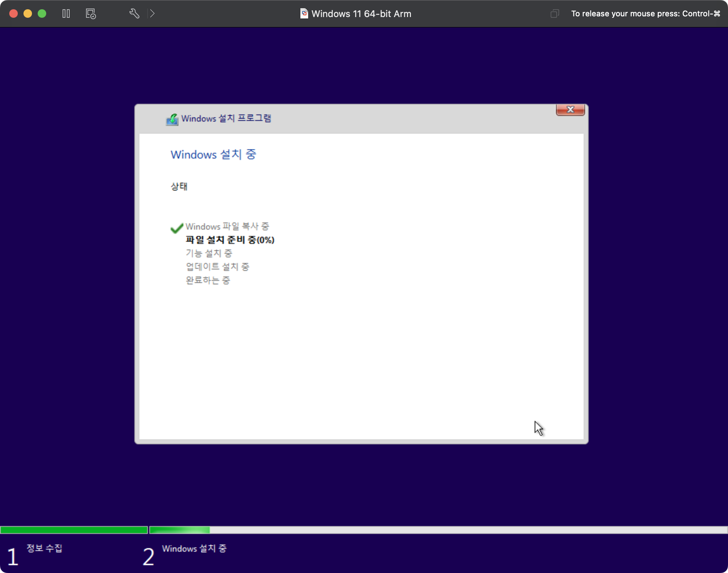Click the Windows Setup installer icon

pos(172,119)
